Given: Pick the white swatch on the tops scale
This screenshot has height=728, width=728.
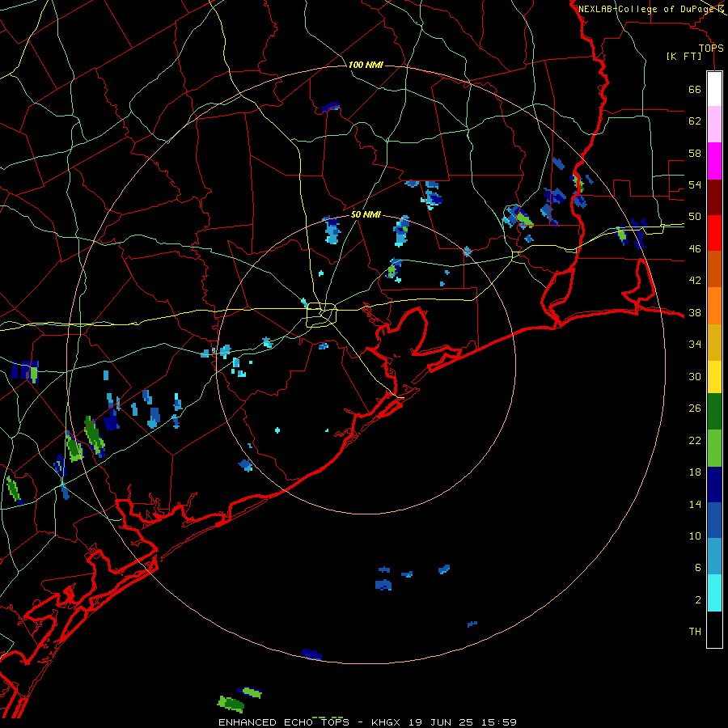Looking at the screenshot, I should coord(714,89).
